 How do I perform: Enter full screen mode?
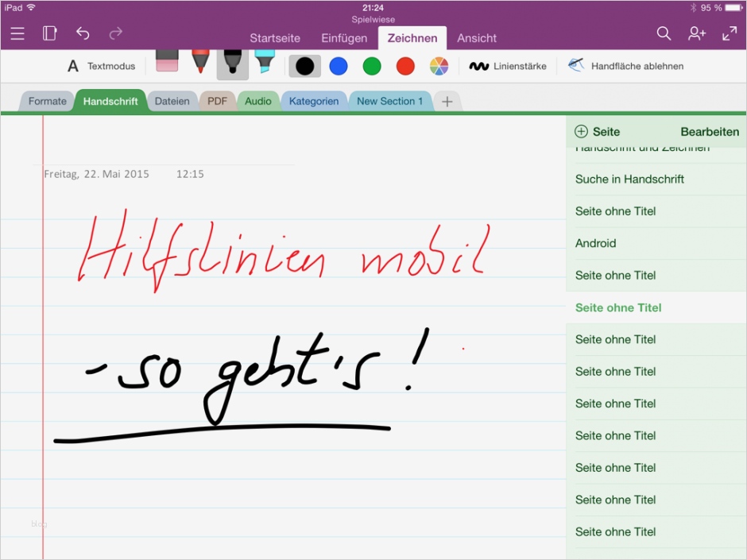point(729,33)
